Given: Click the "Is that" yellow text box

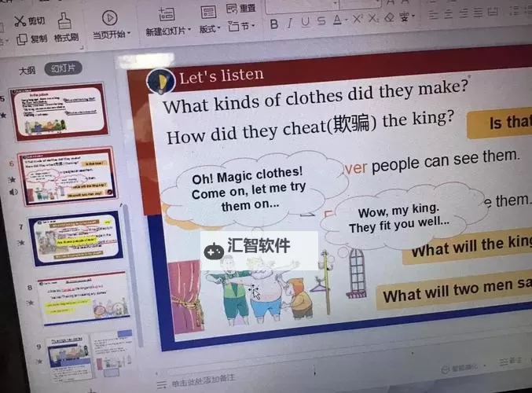Looking at the screenshot, I should click(x=500, y=123).
